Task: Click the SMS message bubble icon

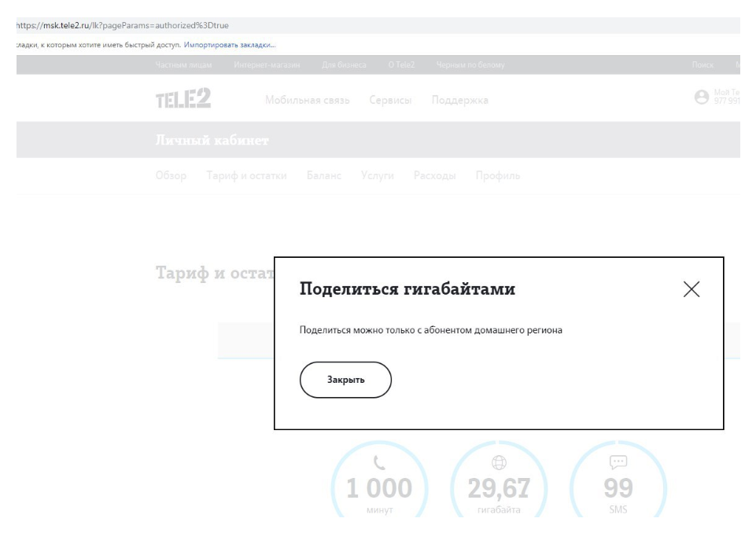Action: pos(618,464)
